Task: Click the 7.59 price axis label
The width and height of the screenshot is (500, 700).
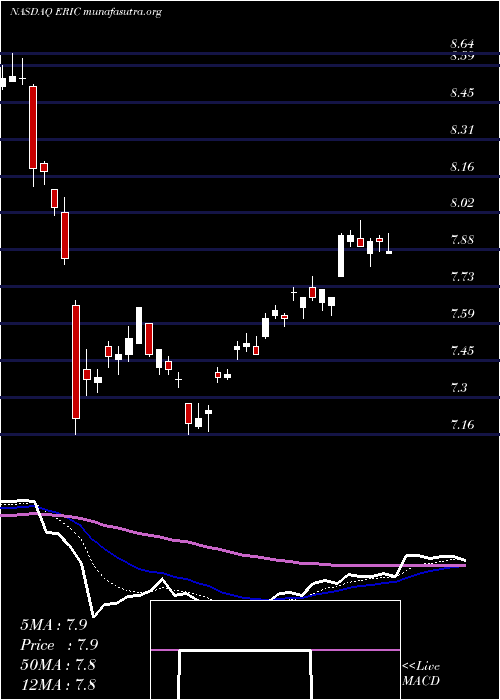Action: click(462, 313)
